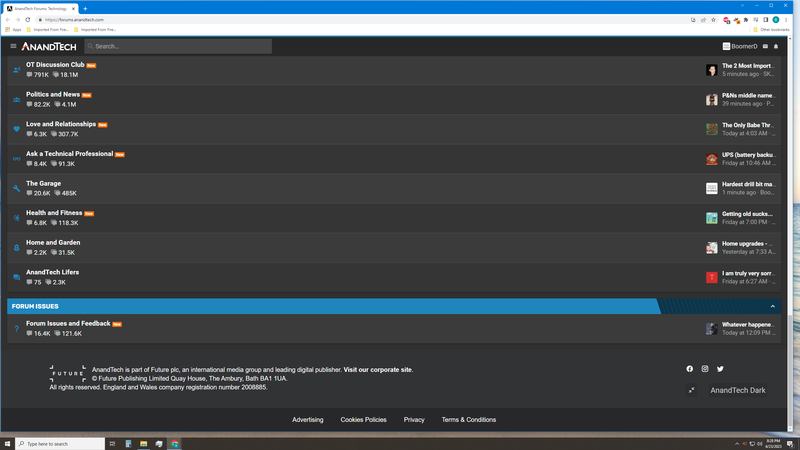Open AnandTech Facebook page icon
This screenshot has height=450, width=800.
[690, 369]
